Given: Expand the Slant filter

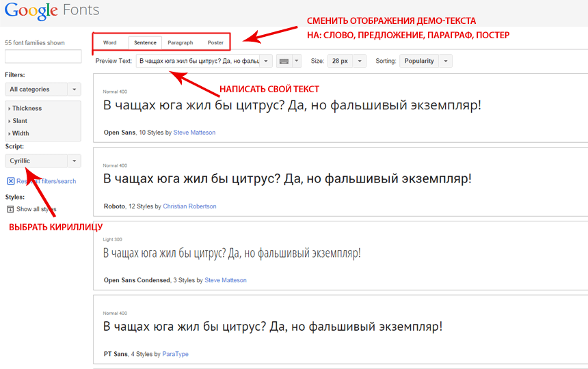Looking at the screenshot, I should point(18,121).
